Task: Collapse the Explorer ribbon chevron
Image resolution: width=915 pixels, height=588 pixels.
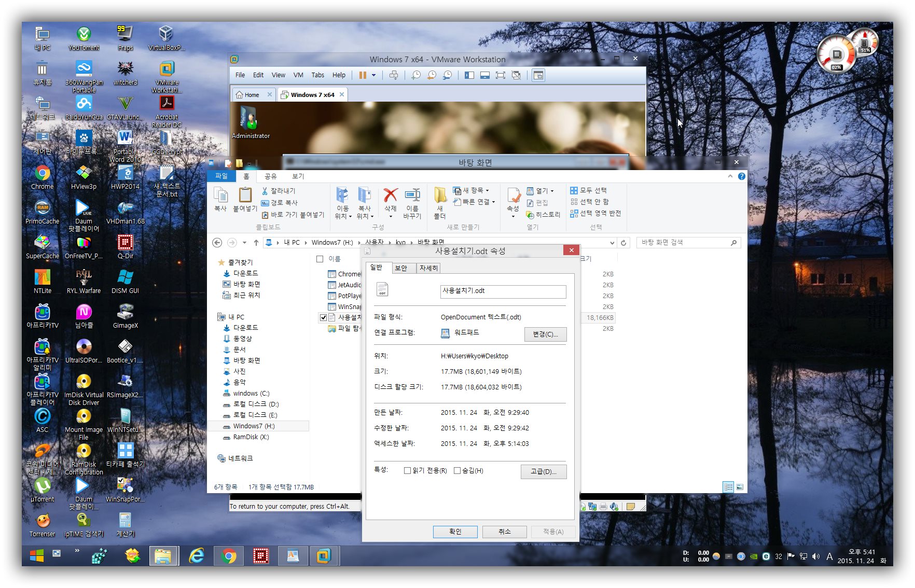Action: point(730,176)
